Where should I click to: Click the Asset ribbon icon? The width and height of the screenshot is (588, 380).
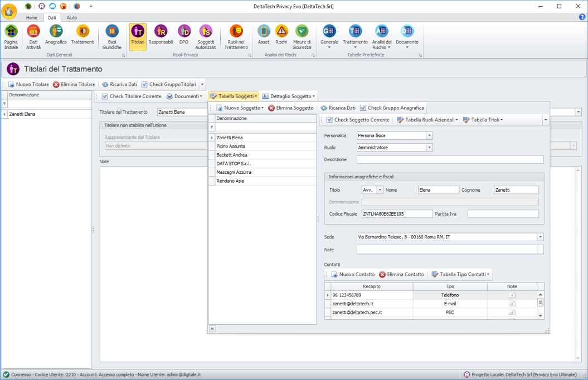(x=264, y=35)
